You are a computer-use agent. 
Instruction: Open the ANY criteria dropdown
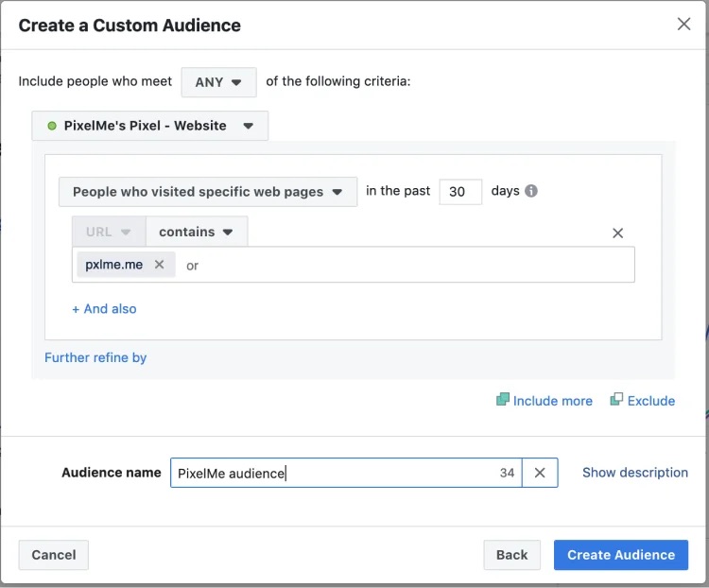click(218, 82)
